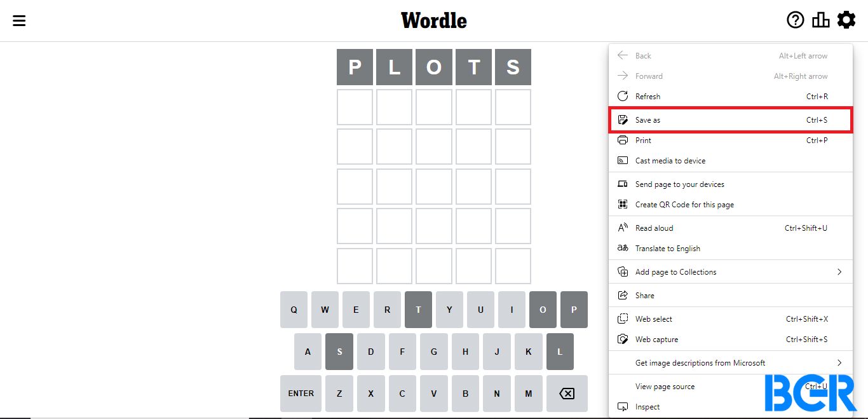Click the Print printer icon
Image resolution: width=868 pixels, height=419 pixels.
click(623, 141)
